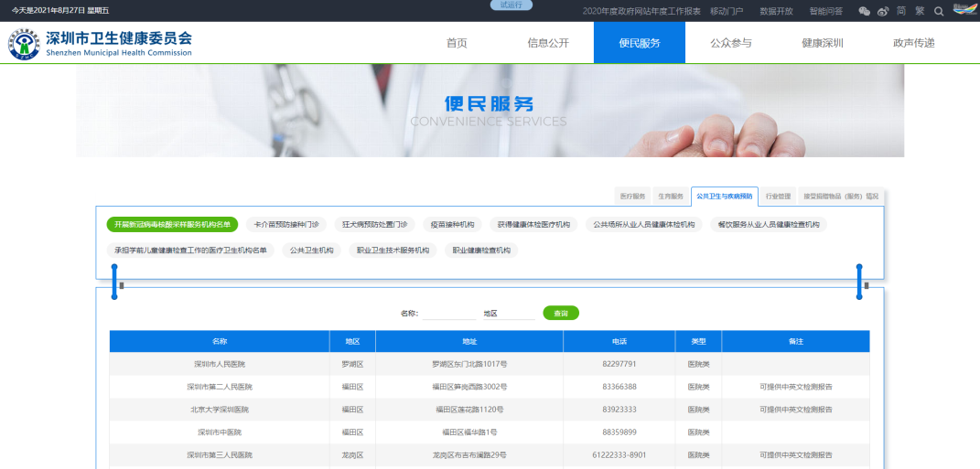Click the 智能问答 link in top bar
The width and height of the screenshot is (980, 469).
(826, 11)
